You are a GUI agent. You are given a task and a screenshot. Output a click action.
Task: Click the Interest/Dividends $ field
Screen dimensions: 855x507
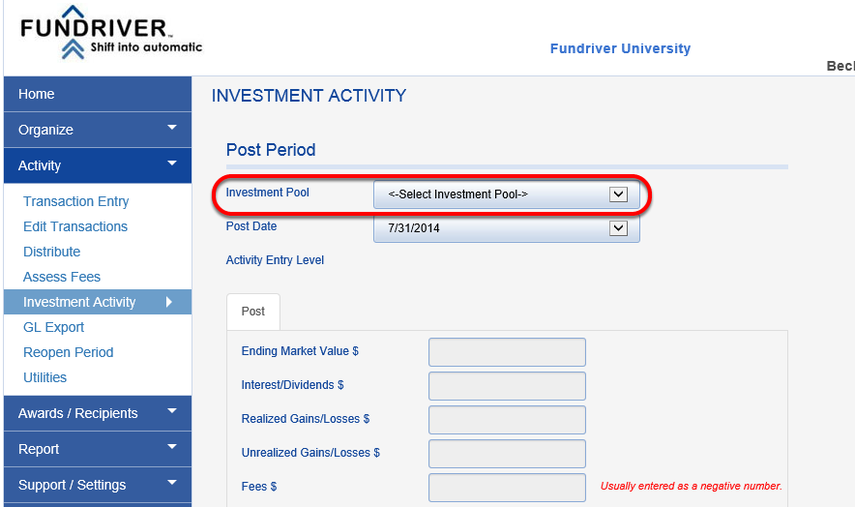[x=507, y=386]
